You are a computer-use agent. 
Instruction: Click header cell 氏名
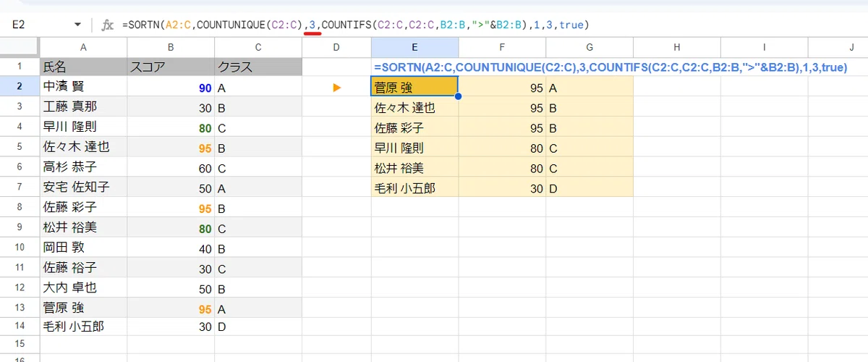(83, 67)
